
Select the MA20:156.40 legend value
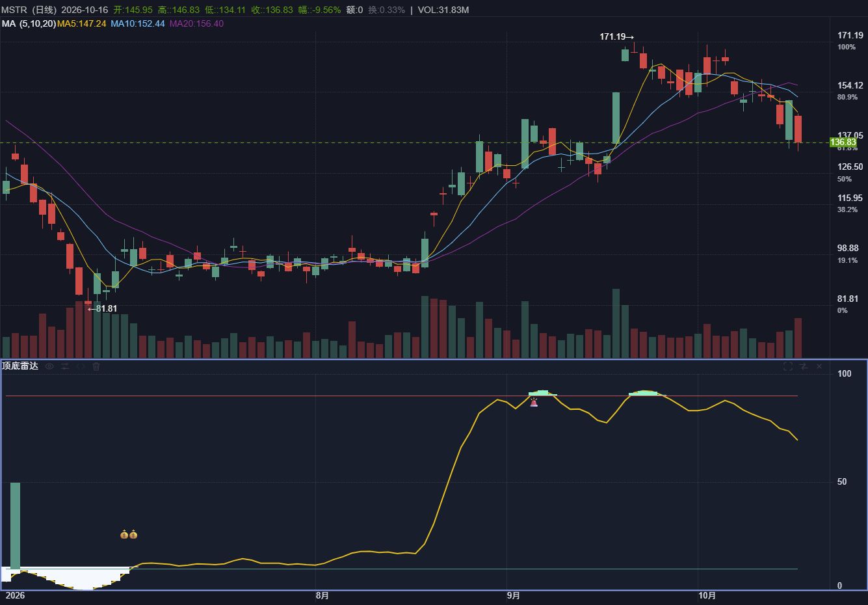tap(196, 23)
